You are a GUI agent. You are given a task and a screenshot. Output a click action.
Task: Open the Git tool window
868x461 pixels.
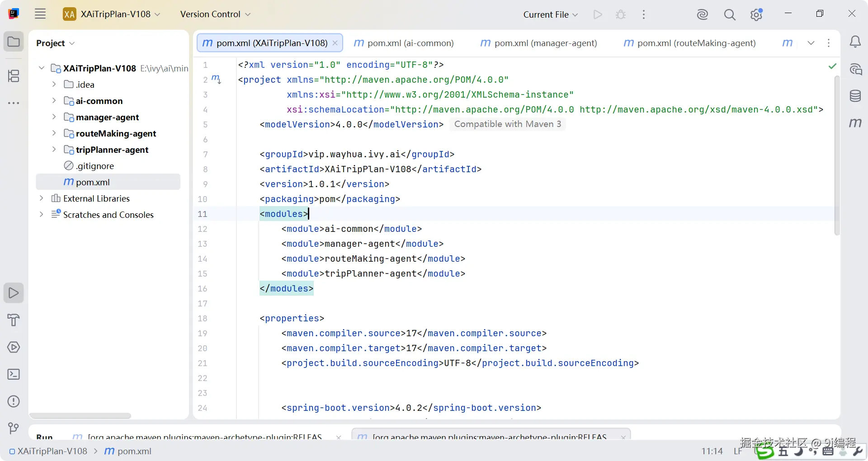[x=14, y=428]
